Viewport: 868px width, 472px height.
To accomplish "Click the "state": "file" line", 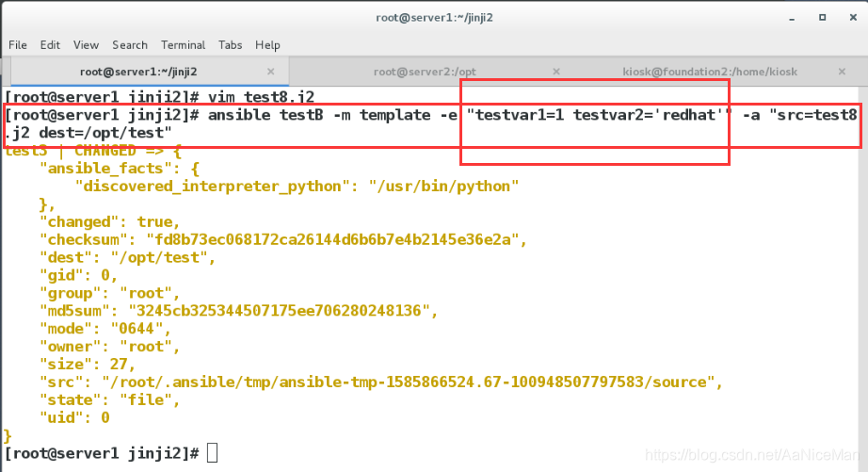I will (109, 400).
